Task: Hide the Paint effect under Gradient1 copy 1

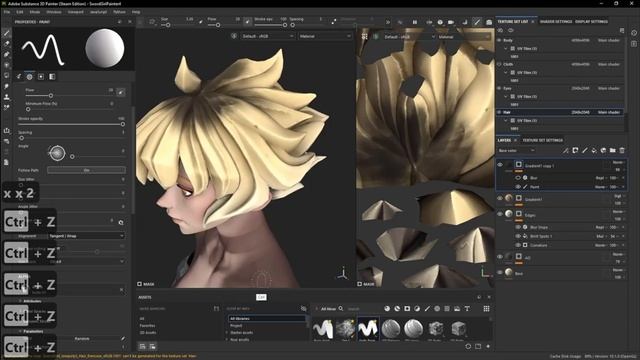Action: (518, 187)
